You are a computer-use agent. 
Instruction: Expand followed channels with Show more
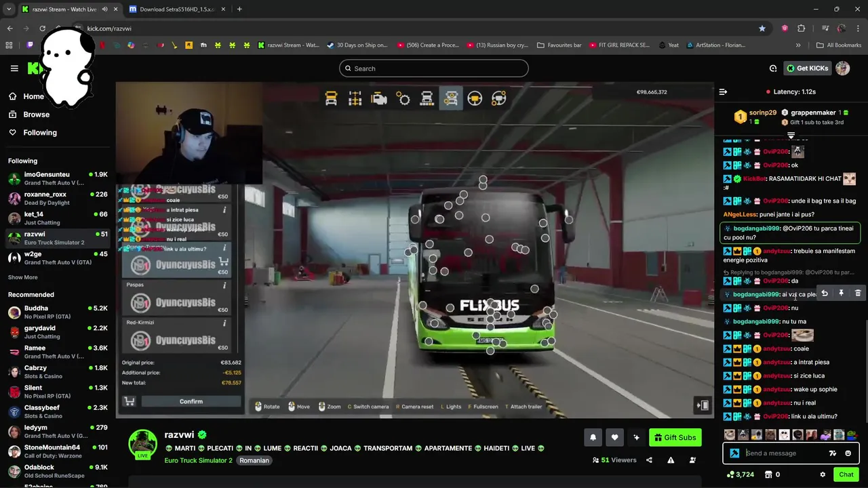pos(22,277)
